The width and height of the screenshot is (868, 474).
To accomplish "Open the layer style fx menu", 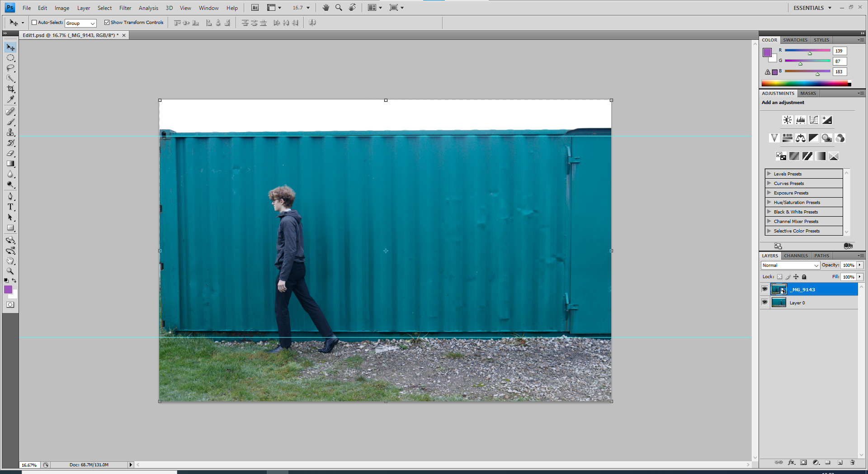I will tap(791, 462).
